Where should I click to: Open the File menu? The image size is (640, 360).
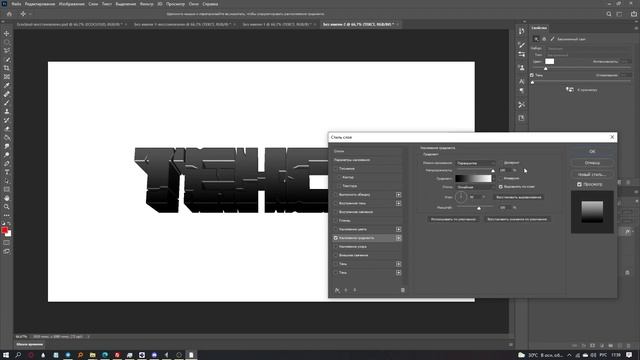point(16,4)
